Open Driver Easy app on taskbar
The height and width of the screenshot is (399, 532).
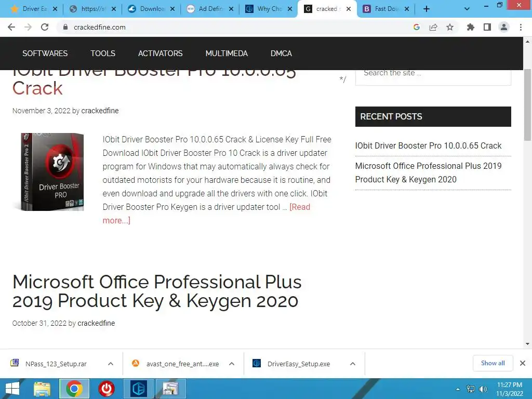[138, 389]
